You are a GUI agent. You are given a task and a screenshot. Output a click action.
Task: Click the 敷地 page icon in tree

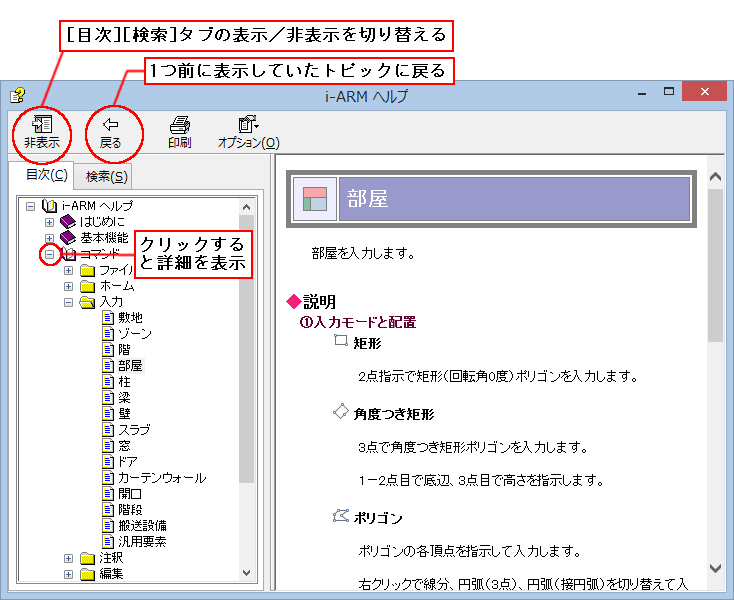(109, 318)
